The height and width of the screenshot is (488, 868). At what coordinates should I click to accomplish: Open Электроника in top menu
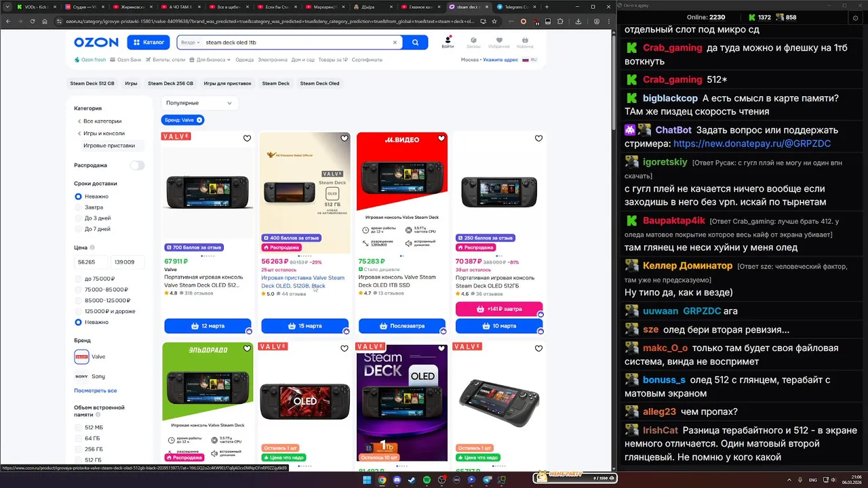(x=273, y=60)
